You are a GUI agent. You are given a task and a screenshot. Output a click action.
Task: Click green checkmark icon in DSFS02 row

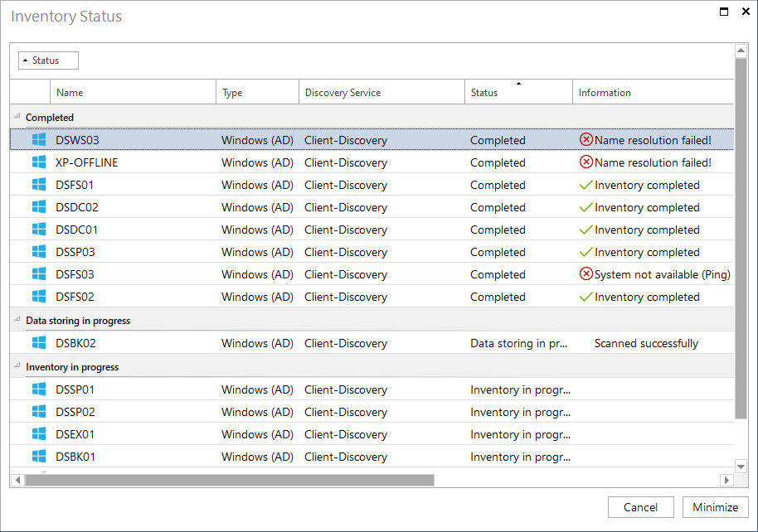pos(586,297)
